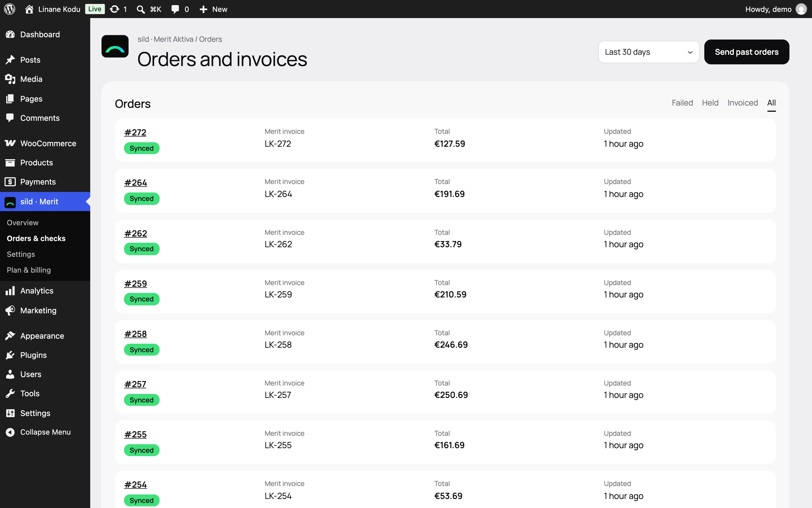The height and width of the screenshot is (508, 812).
Task: Click the Howdy, demo account text
Action: pyautogui.click(x=768, y=9)
